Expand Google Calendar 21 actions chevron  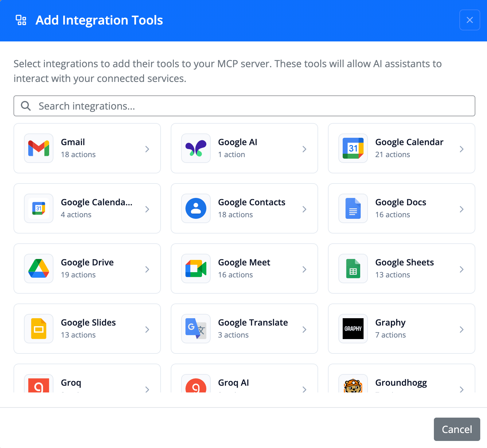point(462,149)
